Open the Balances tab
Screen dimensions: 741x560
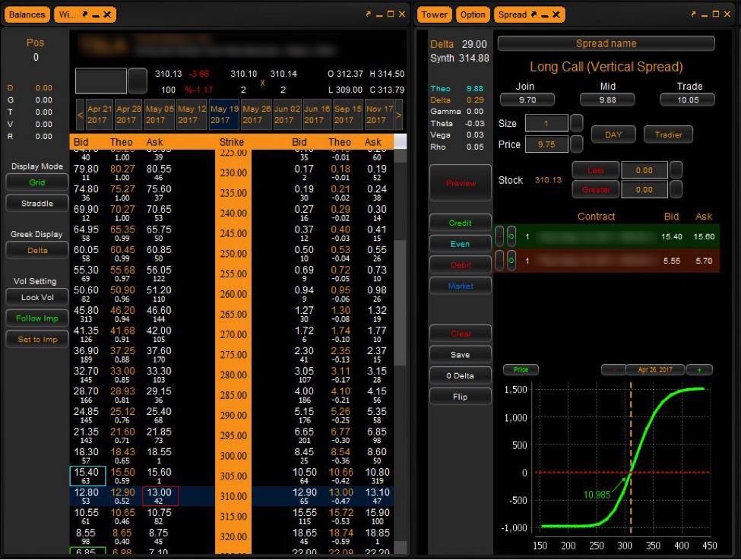[27, 14]
